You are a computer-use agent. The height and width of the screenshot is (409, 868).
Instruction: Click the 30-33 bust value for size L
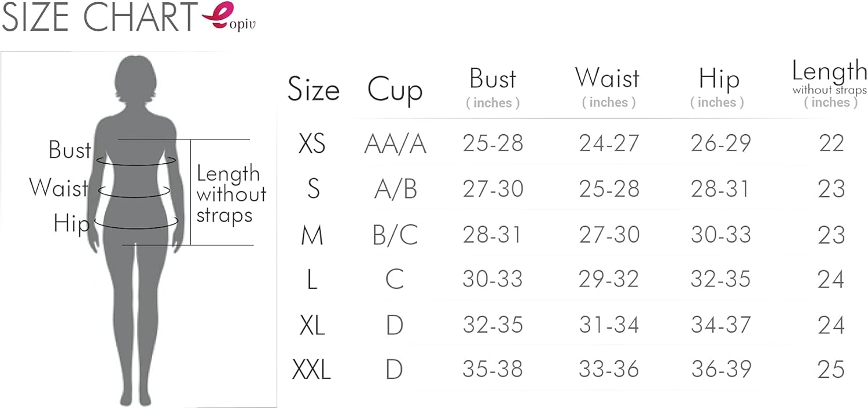[492, 279]
